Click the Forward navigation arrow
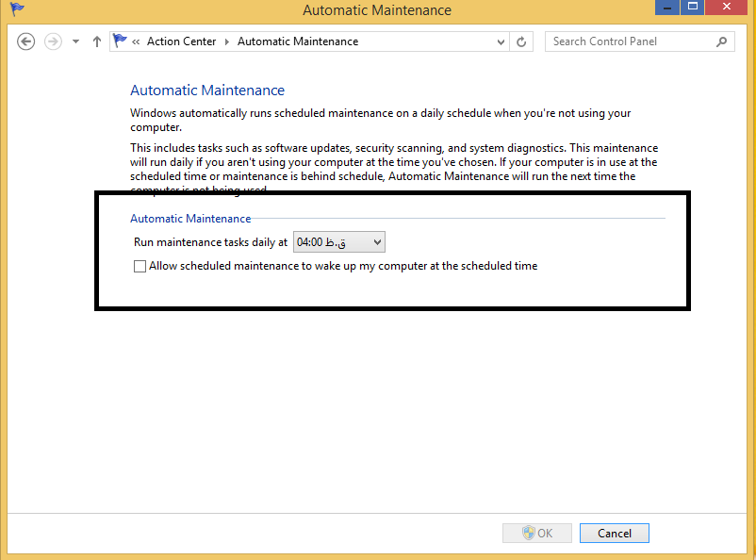756x560 pixels. point(53,41)
